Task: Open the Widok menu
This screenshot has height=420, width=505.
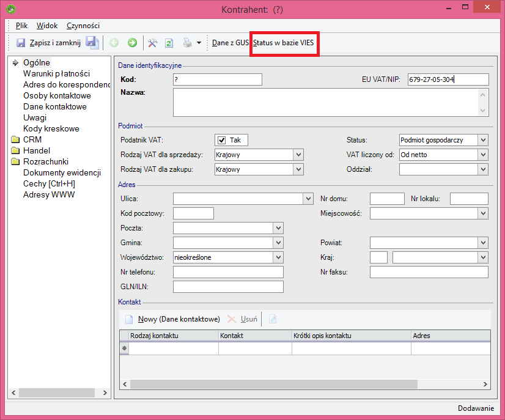Action: [47, 26]
